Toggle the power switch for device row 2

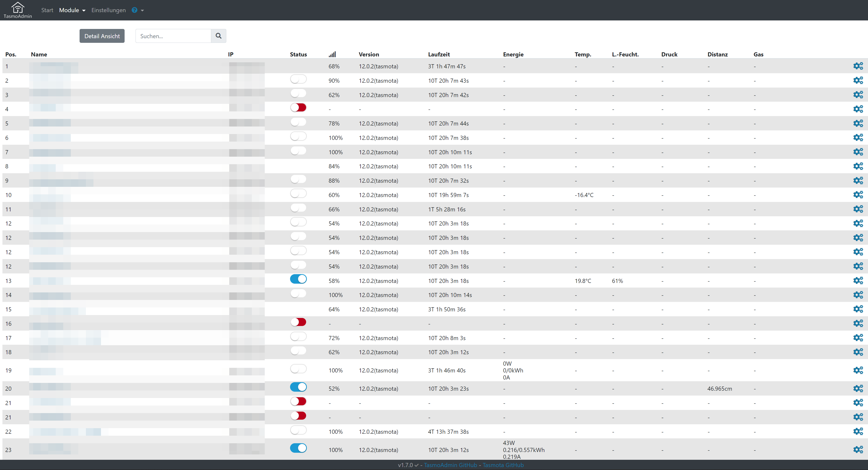tap(298, 79)
